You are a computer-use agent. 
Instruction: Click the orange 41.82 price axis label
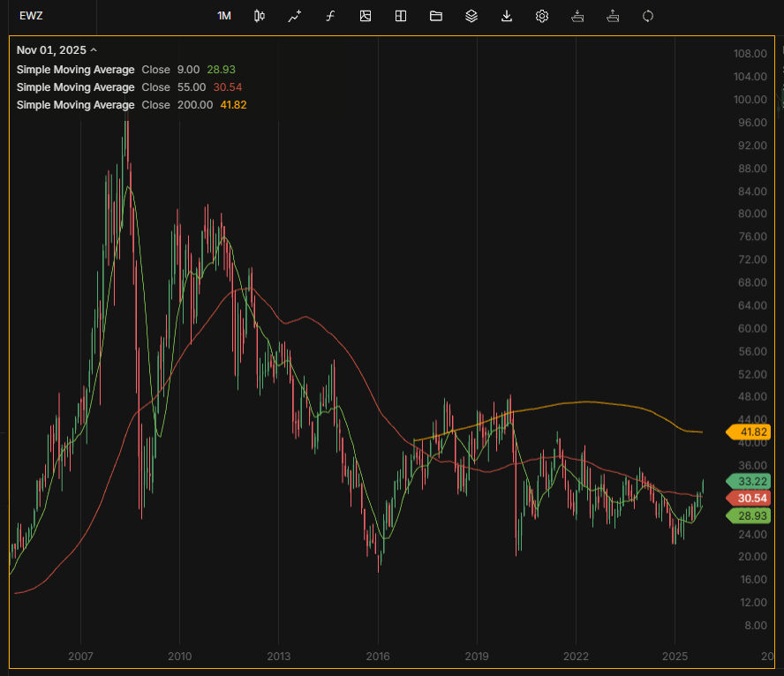[751, 432]
